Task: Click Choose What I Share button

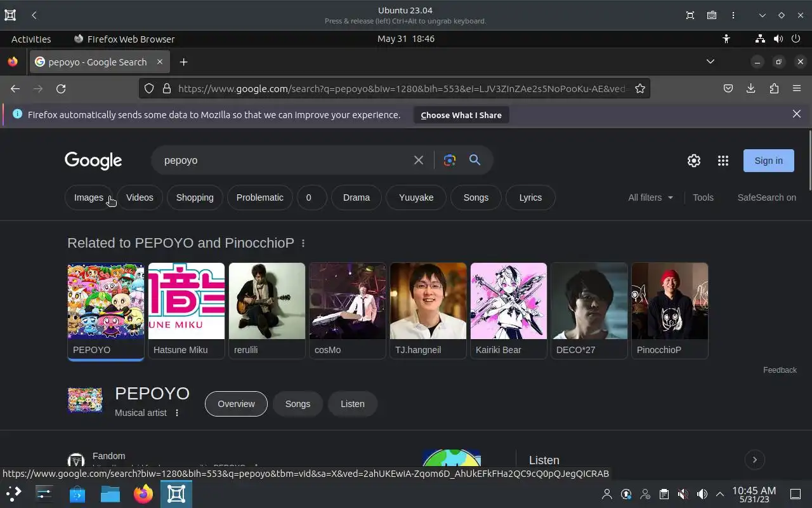Action: (461, 115)
